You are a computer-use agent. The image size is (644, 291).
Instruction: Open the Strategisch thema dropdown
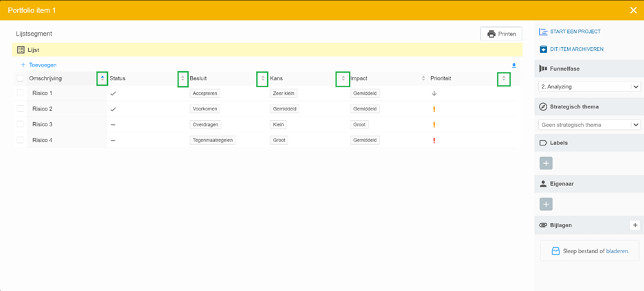click(x=589, y=125)
